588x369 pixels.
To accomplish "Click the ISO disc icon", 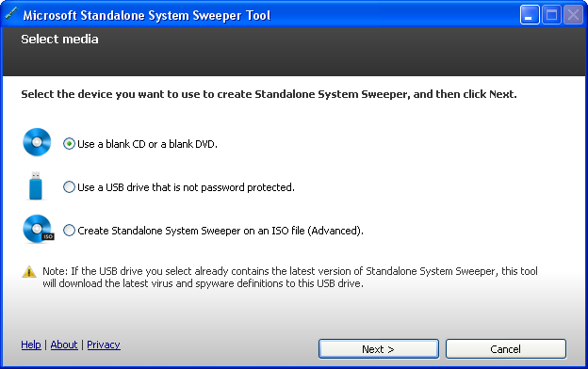I will (x=39, y=229).
